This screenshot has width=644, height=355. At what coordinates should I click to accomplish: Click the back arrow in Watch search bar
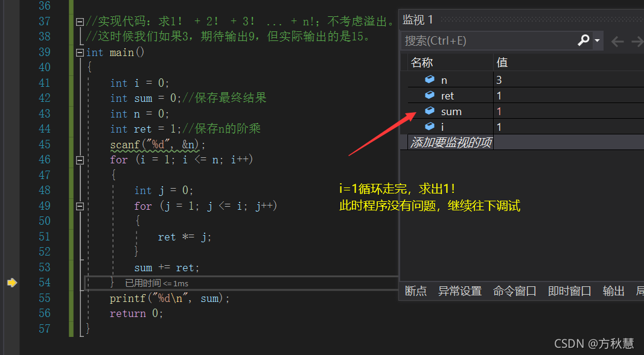pyautogui.click(x=617, y=41)
